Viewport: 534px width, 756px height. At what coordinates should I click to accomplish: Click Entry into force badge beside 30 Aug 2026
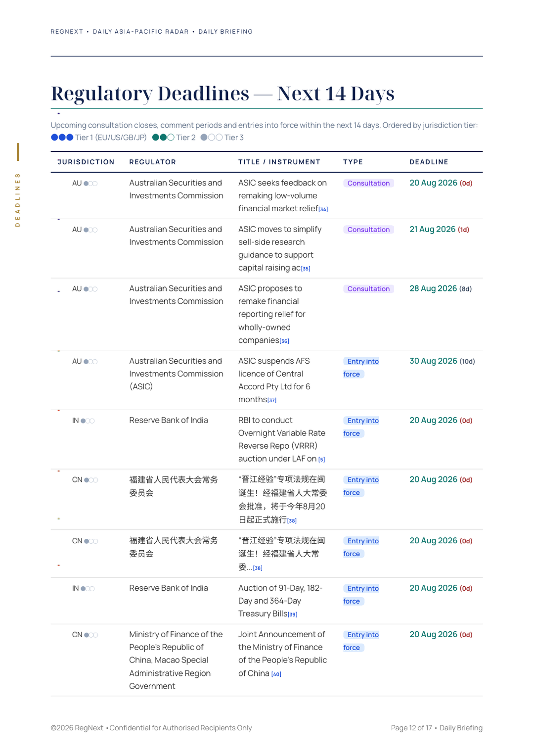tap(361, 368)
